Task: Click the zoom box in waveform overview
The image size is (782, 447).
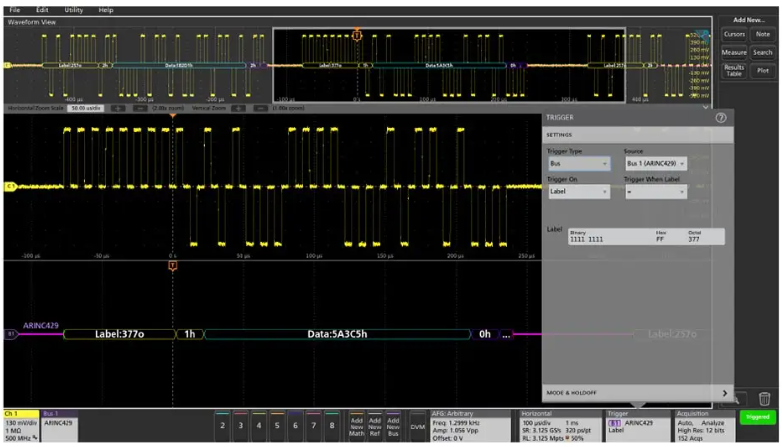Action: (x=449, y=65)
